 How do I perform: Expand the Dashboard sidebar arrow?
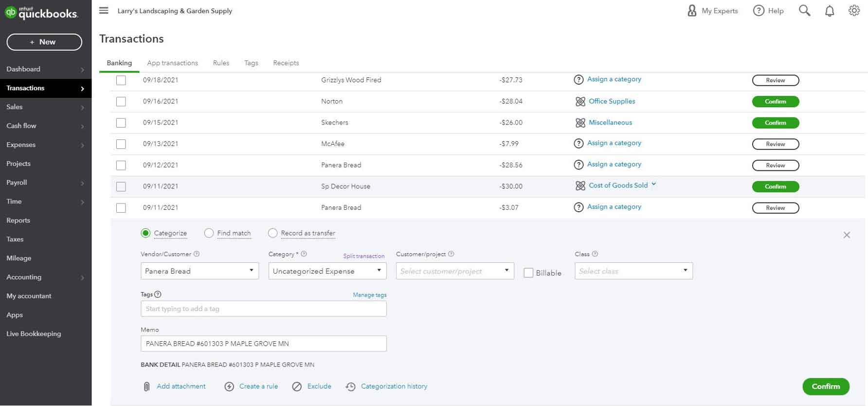point(82,70)
